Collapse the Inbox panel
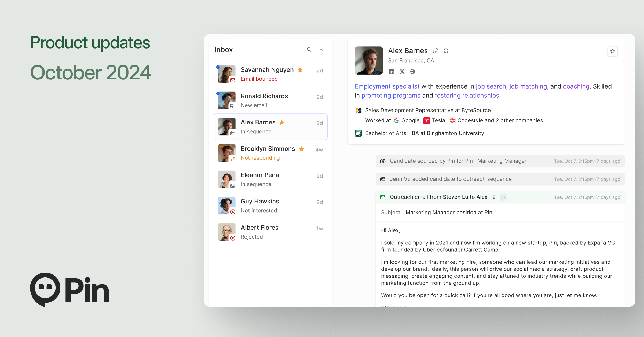The image size is (644, 337). (x=321, y=50)
